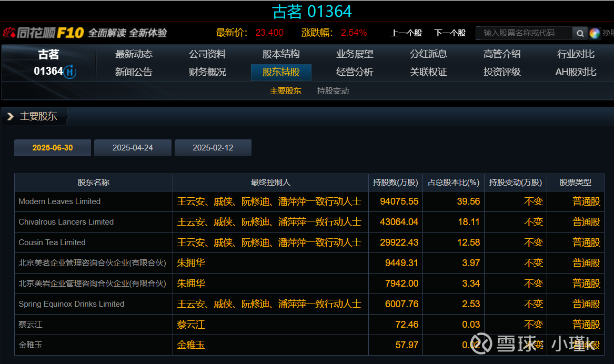Click the 持股变动(万股) column header

click(516, 183)
